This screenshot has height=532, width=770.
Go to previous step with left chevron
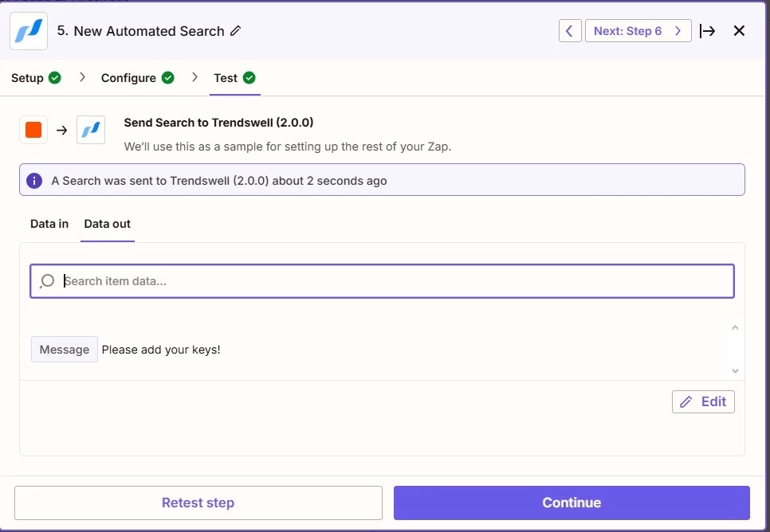point(570,31)
